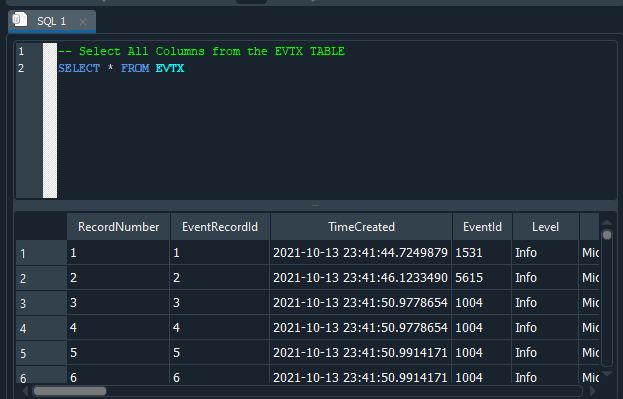The image size is (623, 399).
Task: Click TimeCreated cell 2021-10-13 23:41:44.7249879
Action: click(360, 253)
